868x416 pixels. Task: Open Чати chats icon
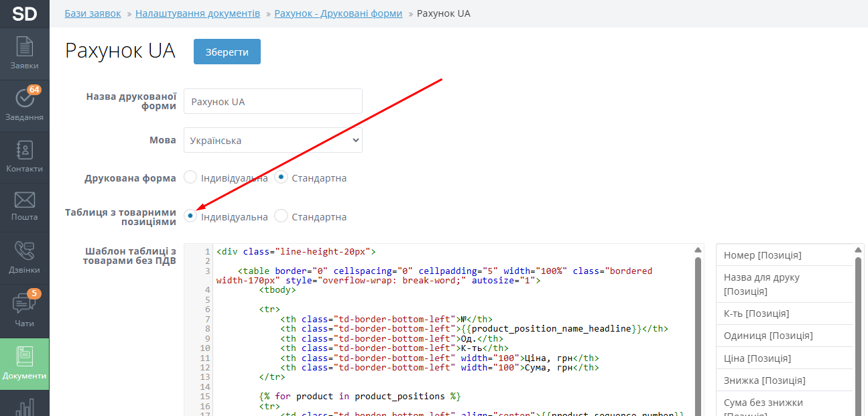coord(24,310)
